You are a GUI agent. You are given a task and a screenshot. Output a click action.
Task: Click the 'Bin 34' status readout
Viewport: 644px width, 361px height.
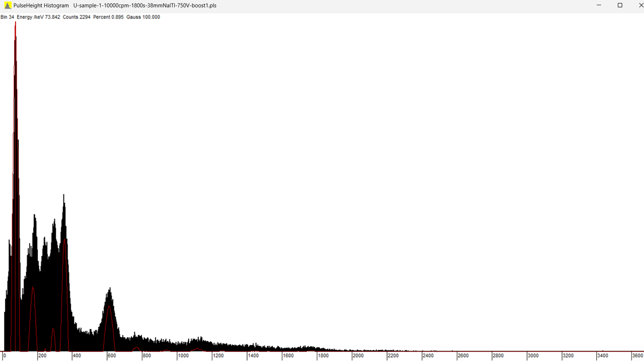[8, 17]
